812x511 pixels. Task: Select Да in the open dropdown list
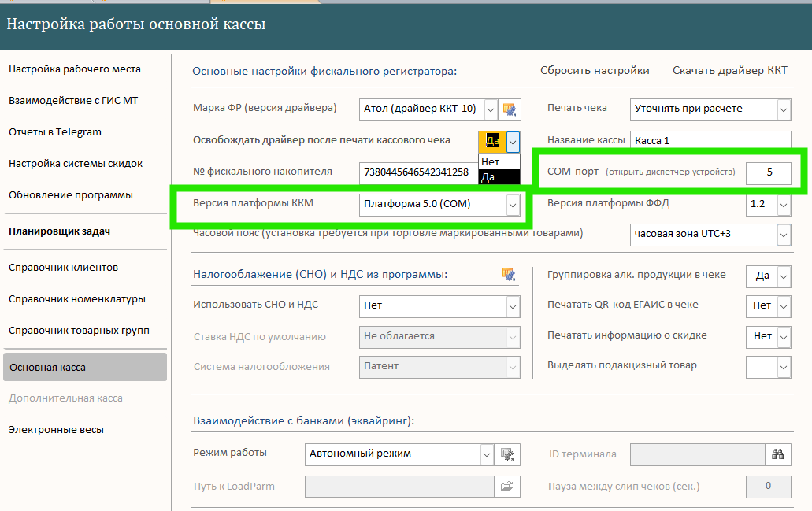point(499,177)
